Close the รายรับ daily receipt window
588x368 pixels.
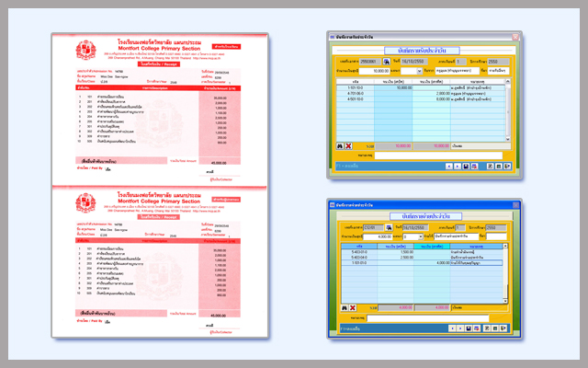point(515,37)
